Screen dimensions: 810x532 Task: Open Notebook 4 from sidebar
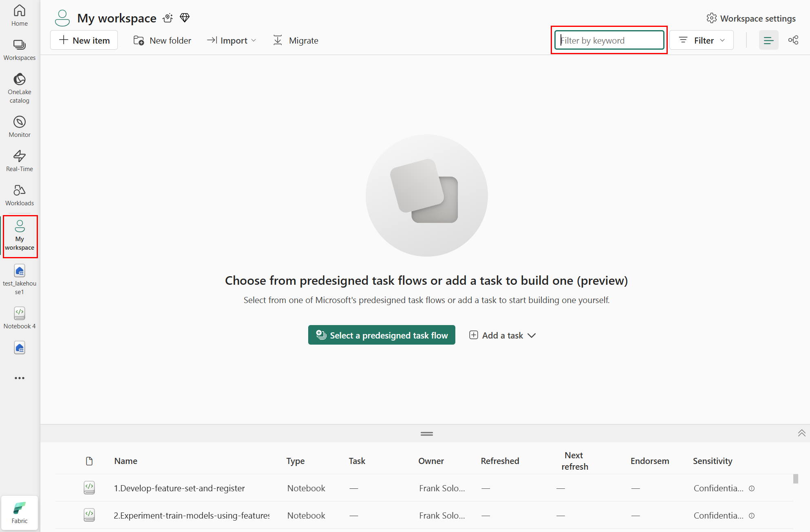tap(20, 318)
